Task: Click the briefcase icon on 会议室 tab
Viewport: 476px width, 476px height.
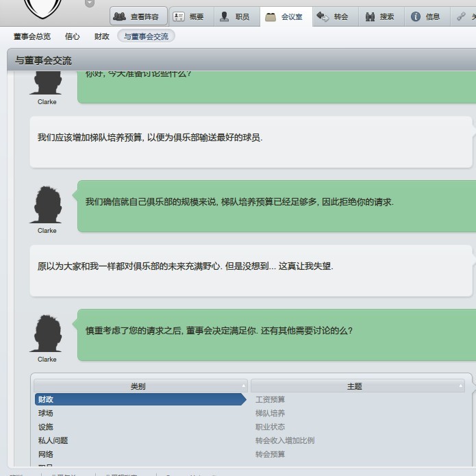Action: tap(270, 17)
